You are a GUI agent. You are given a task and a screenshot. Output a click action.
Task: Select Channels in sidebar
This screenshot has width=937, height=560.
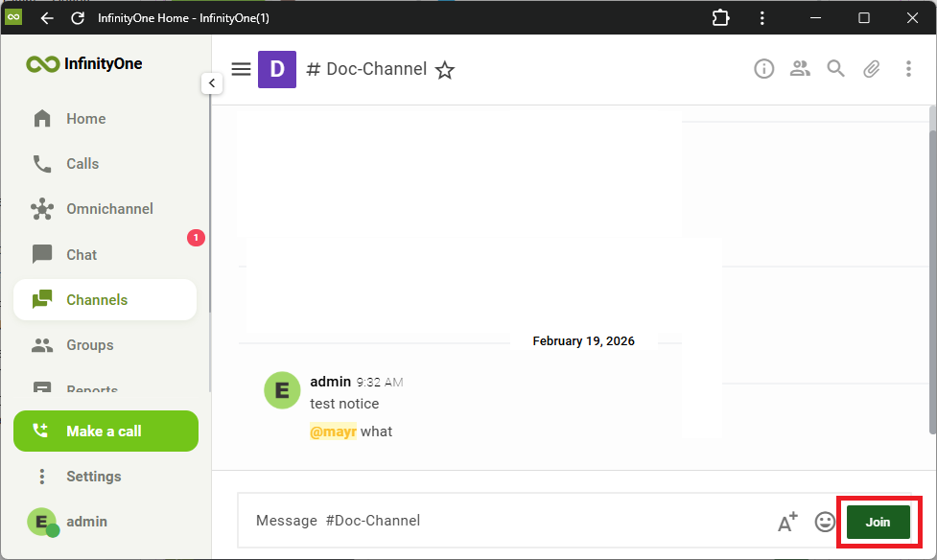pyautogui.click(x=105, y=299)
